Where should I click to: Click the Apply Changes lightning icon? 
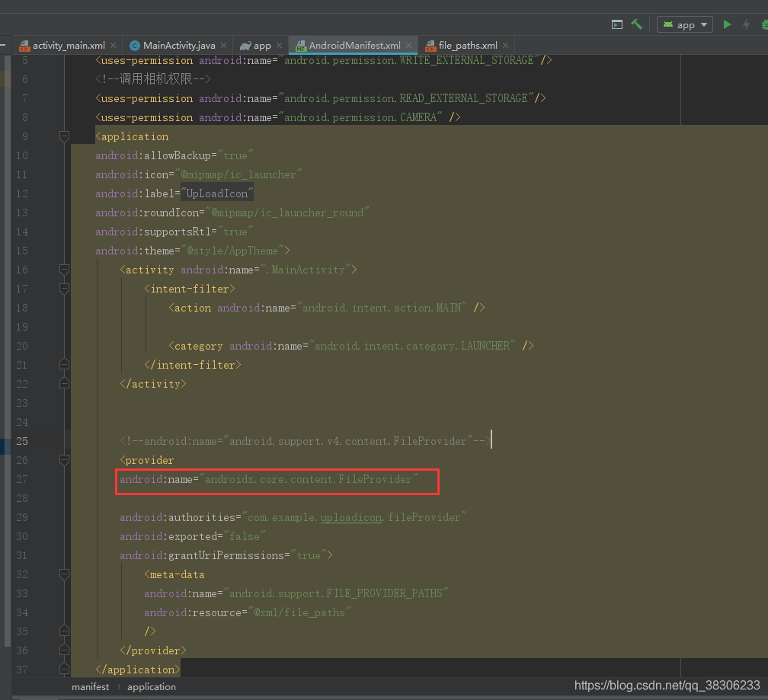click(x=747, y=24)
